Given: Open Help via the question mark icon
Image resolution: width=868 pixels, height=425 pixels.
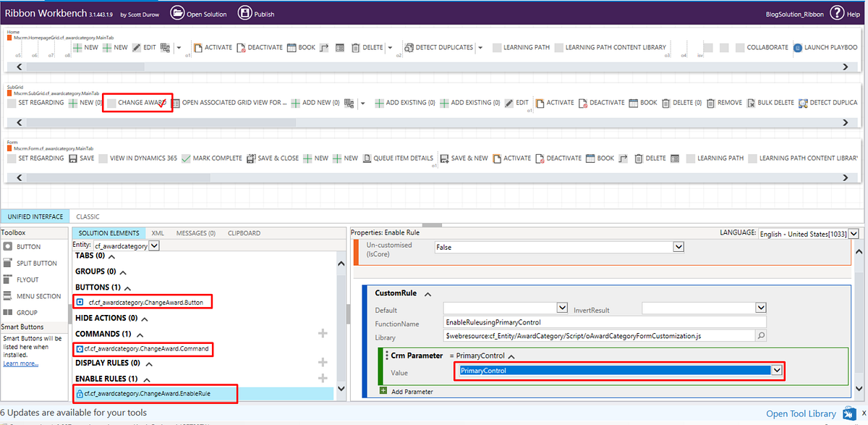Looking at the screenshot, I should [x=836, y=13].
